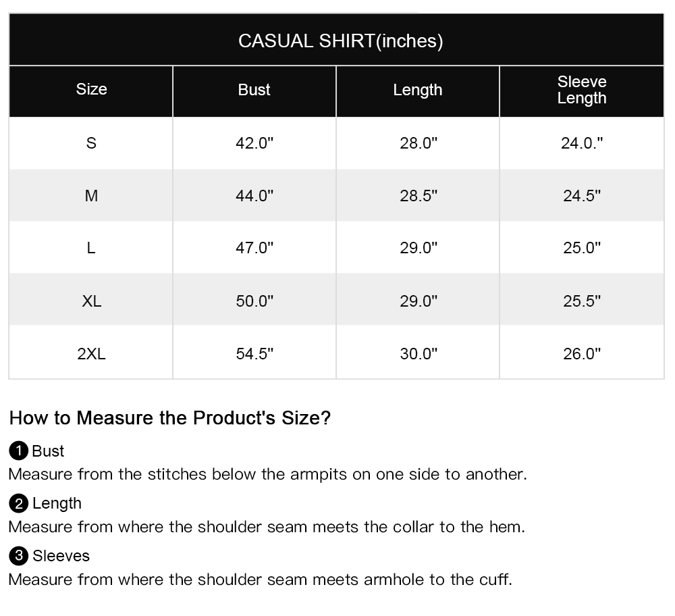Select the size L row label

click(91, 248)
